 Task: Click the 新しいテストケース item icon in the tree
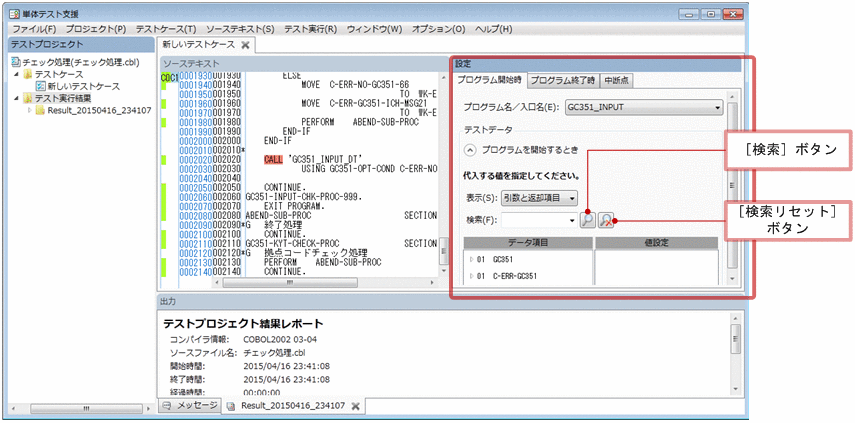40,86
